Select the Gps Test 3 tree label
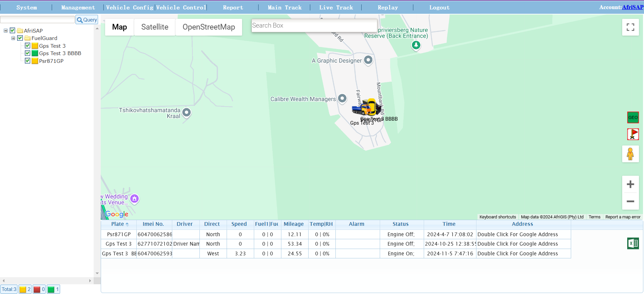This screenshot has width=644, height=294. (52, 46)
